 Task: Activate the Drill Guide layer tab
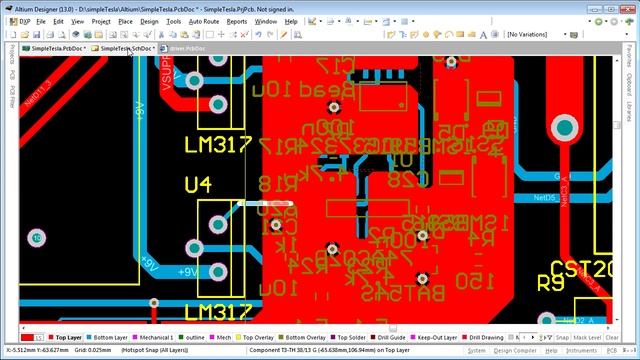pyautogui.click(x=388, y=338)
